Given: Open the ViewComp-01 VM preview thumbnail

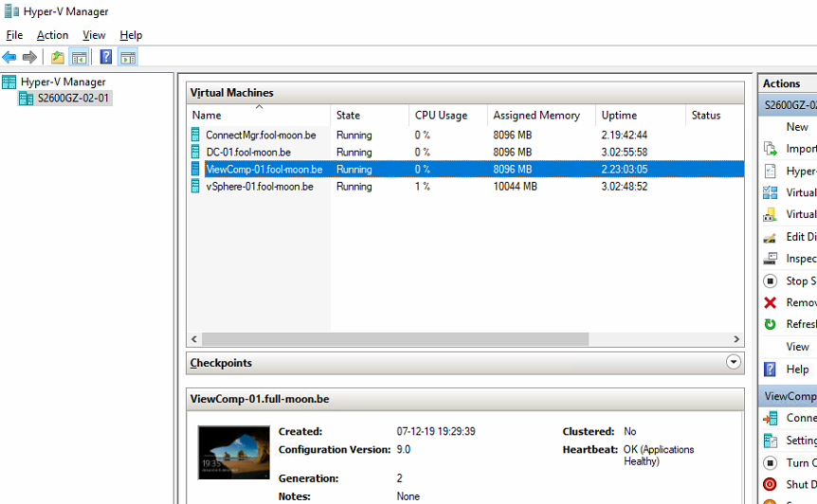Looking at the screenshot, I should click(234, 453).
